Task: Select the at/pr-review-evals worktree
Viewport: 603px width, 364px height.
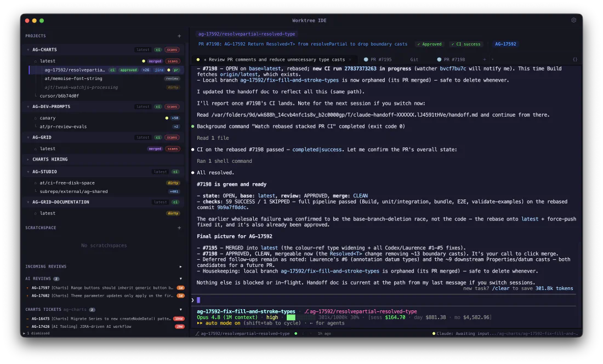Action: (x=63, y=127)
